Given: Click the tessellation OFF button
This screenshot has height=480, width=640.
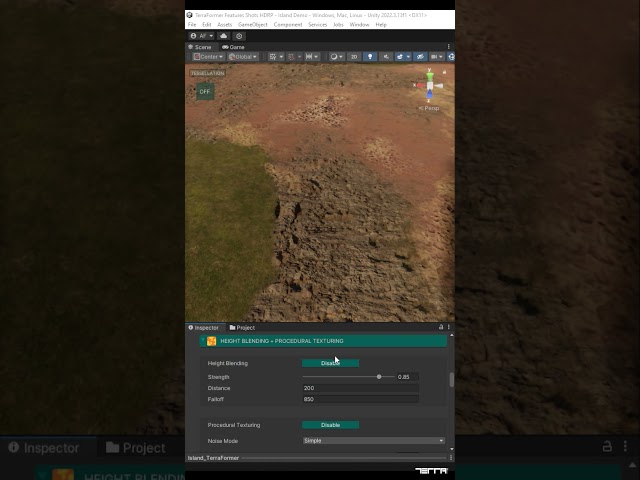Looking at the screenshot, I should 205,91.
